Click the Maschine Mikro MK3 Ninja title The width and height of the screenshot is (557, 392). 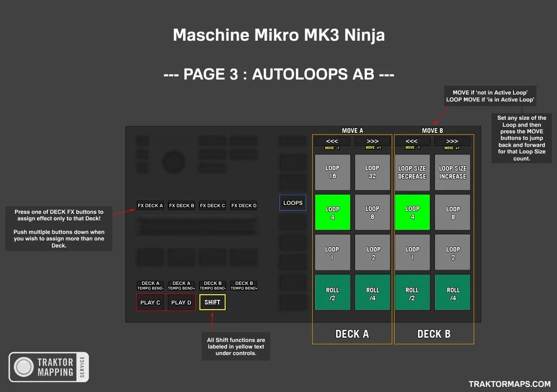279,35
